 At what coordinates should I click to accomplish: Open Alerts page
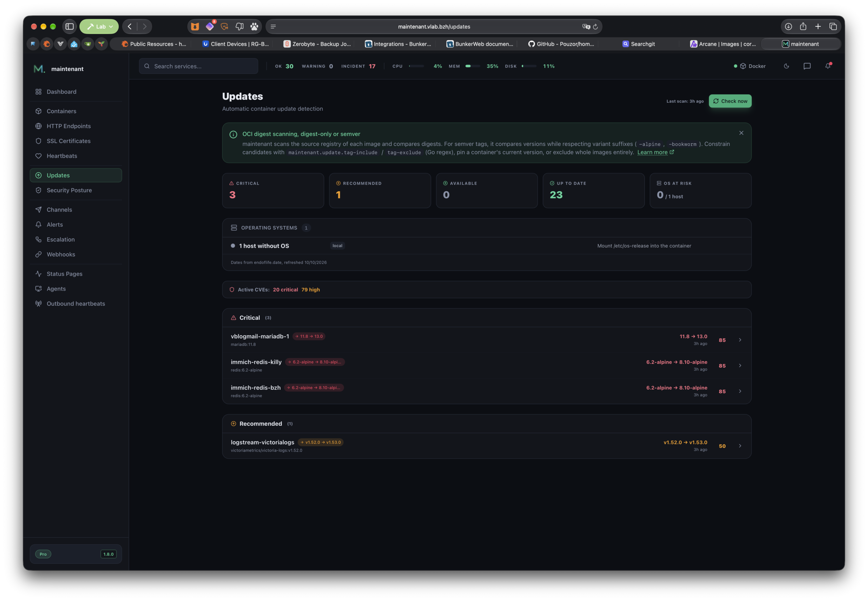[76, 225]
